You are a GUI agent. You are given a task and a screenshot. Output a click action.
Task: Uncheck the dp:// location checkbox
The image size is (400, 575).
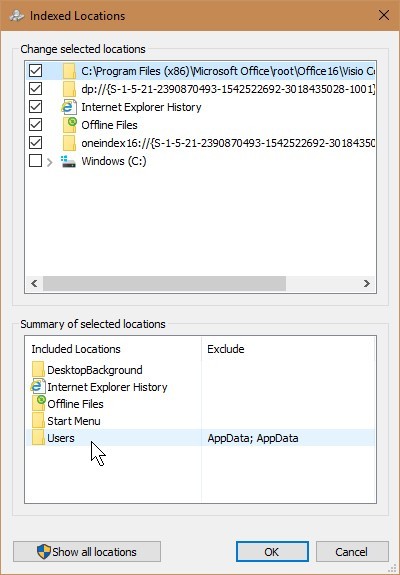click(36, 89)
